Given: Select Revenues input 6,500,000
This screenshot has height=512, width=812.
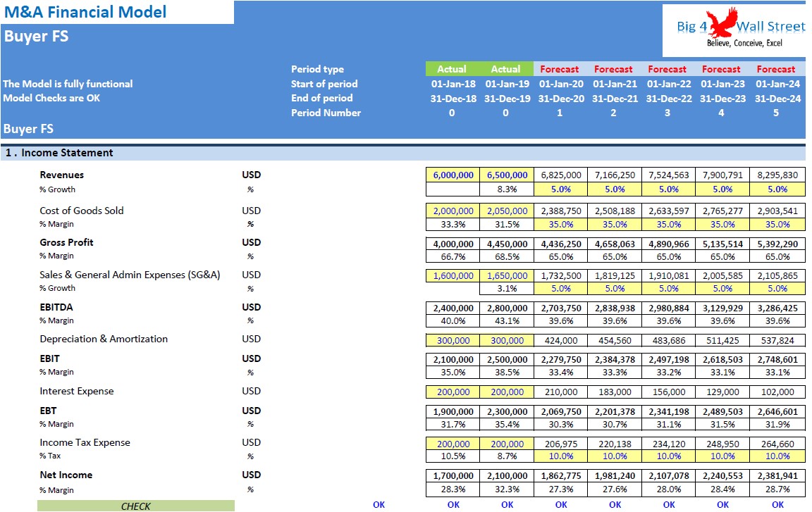Looking at the screenshot, I should pyautogui.click(x=507, y=175).
